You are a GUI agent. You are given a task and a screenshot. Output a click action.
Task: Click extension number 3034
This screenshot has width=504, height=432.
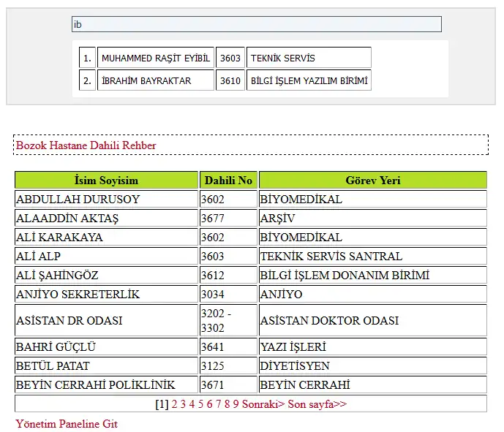coord(228,294)
